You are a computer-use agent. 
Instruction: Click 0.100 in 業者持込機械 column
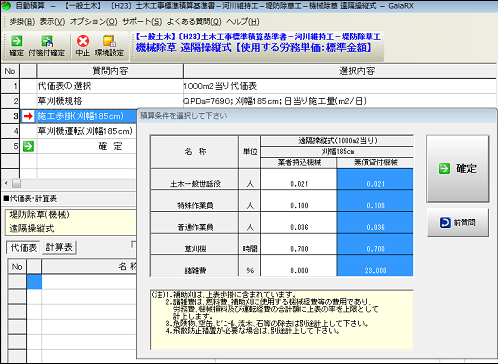299,206
